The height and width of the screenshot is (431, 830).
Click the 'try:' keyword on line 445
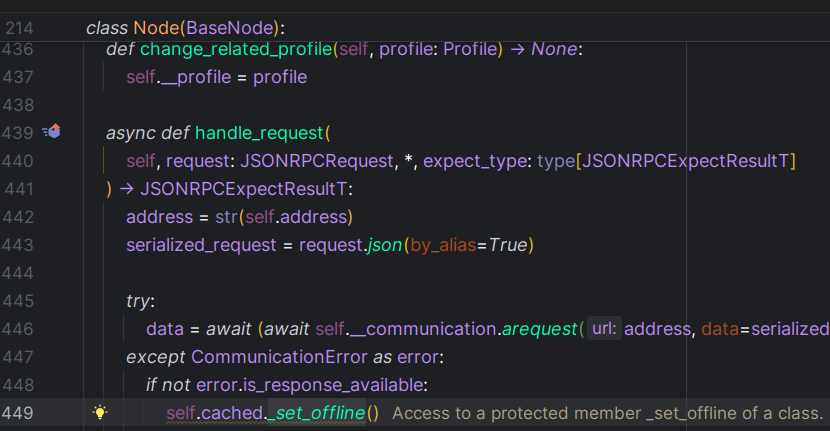coord(140,301)
